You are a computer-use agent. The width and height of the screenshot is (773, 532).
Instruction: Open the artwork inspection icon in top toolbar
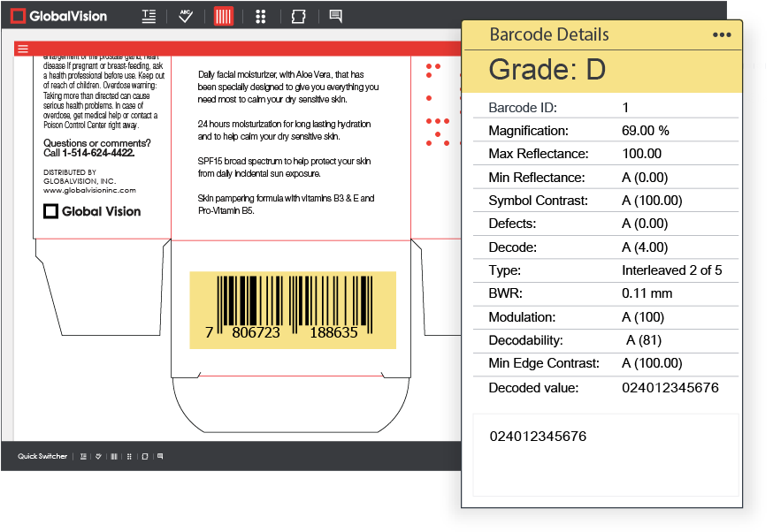tap(298, 16)
